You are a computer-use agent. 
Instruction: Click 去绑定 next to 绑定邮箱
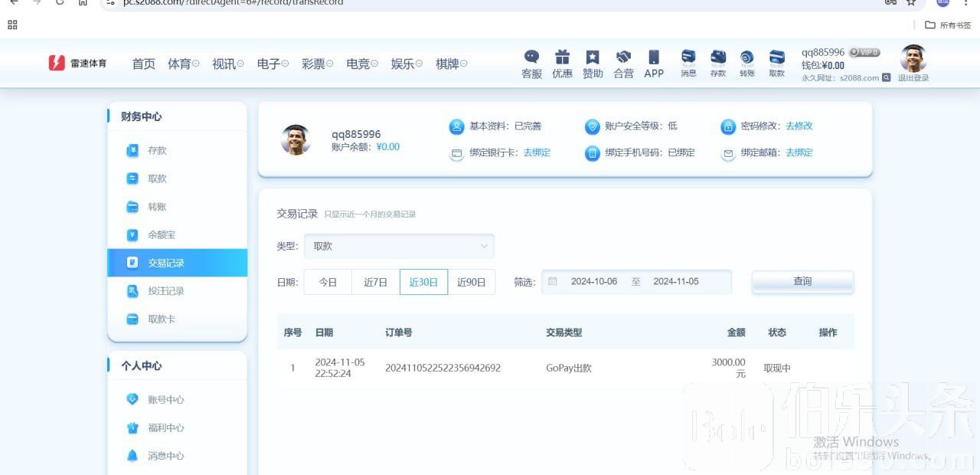click(x=799, y=152)
